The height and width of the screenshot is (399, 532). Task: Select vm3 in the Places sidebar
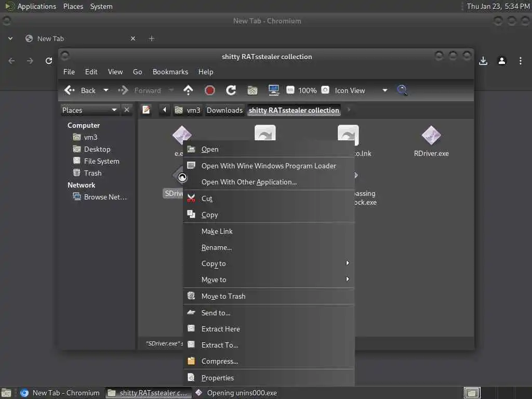click(x=90, y=137)
